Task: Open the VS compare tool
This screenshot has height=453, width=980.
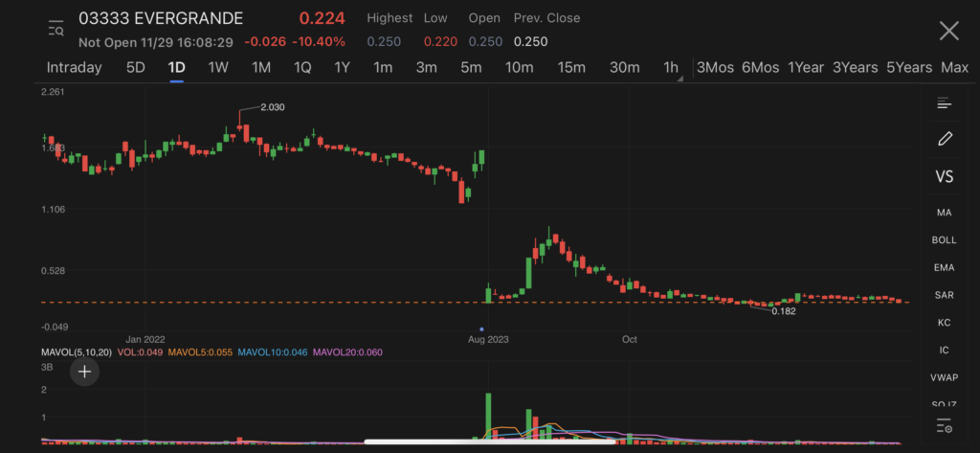Action: [x=945, y=176]
